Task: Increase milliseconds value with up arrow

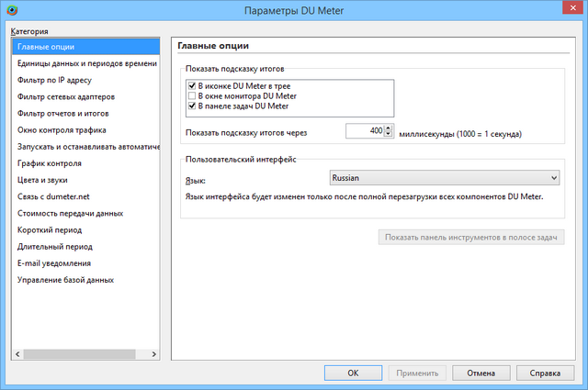Action: [389, 128]
